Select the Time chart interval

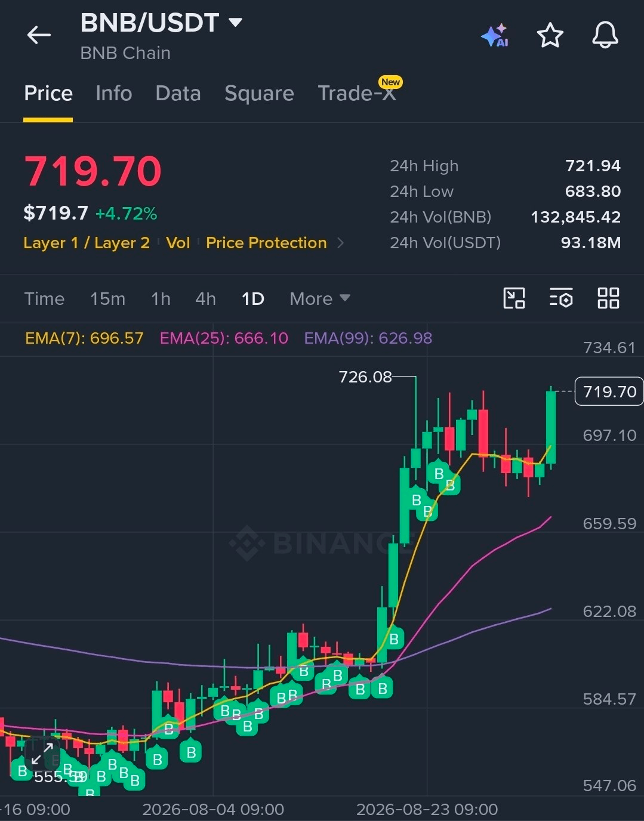(44, 298)
